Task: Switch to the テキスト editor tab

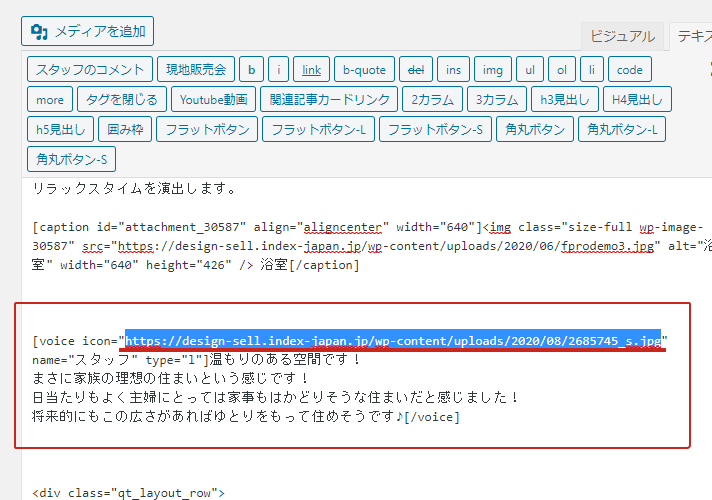Action: 692,36
